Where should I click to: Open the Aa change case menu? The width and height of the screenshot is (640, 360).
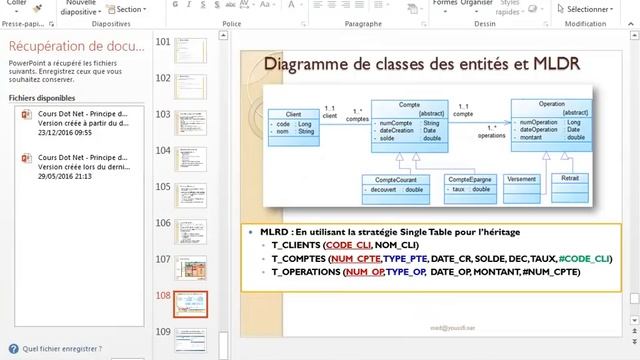coord(267,4)
